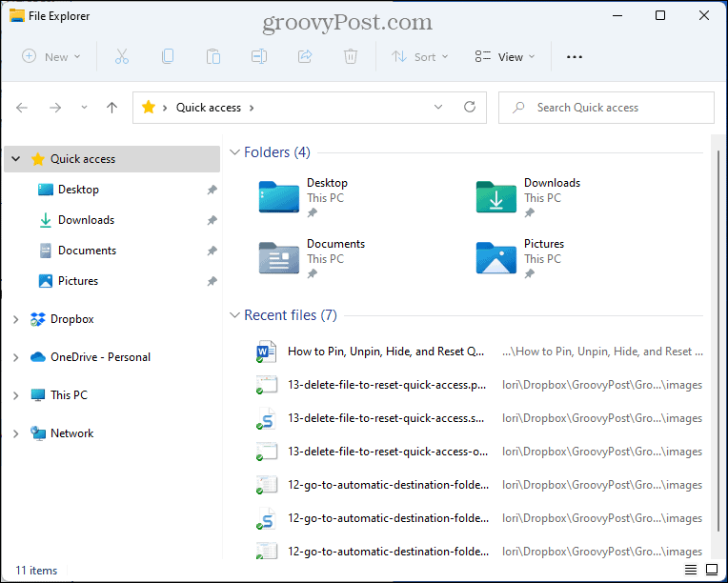Go back with the left arrow
728x583 pixels.
(x=22, y=108)
